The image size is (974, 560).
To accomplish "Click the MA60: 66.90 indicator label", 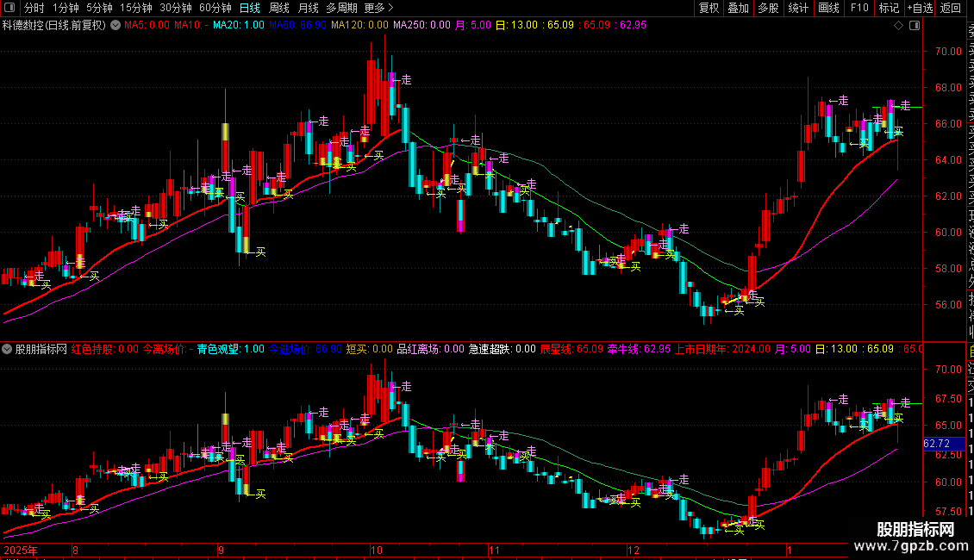I will pyautogui.click(x=297, y=26).
